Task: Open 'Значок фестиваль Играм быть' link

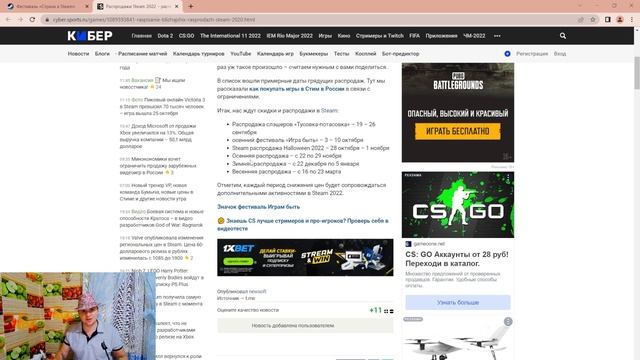Action: point(258,207)
